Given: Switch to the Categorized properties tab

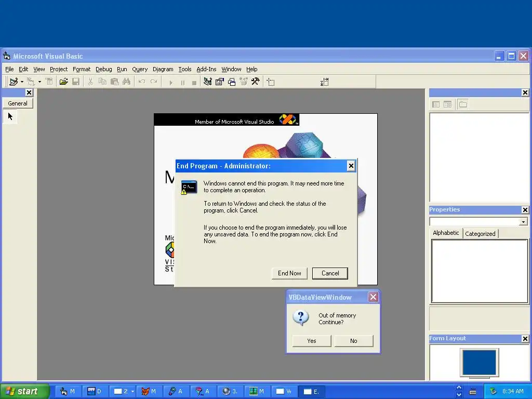Looking at the screenshot, I should tap(480, 234).
